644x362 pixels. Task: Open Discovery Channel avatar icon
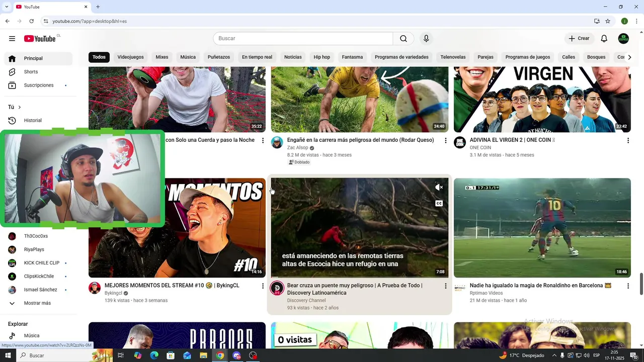(x=277, y=288)
